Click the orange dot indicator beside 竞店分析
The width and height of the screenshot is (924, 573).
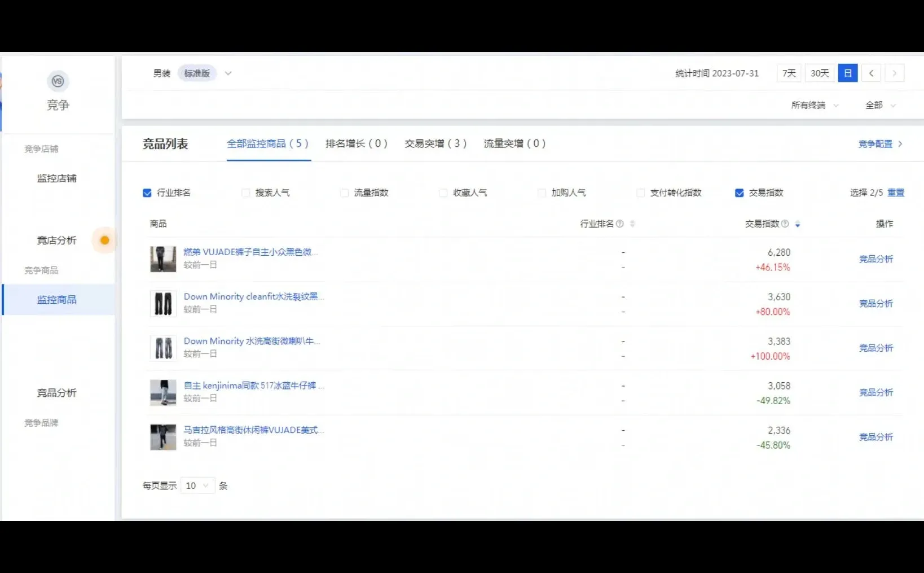(104, 240)
